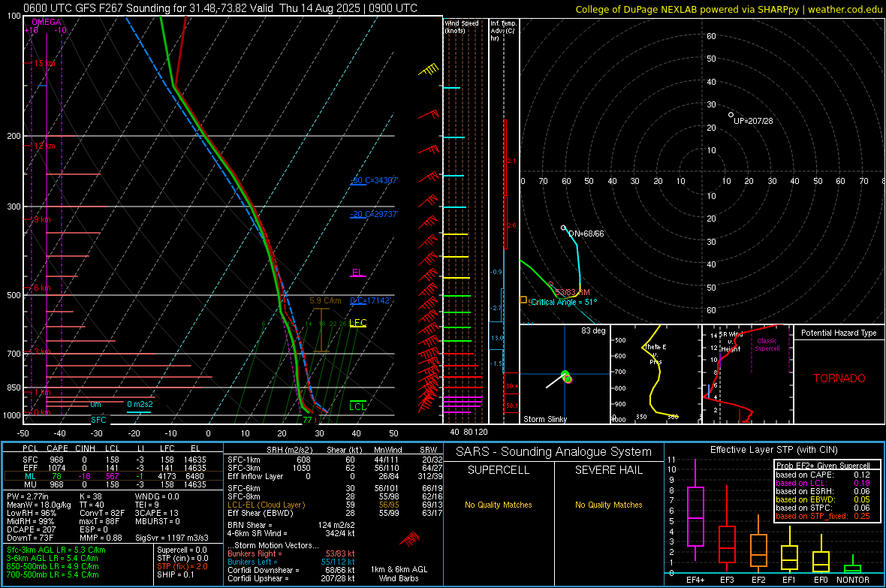886x588 pixels.
Task: Click the 83 deg value in the Storm Slinky panel
Action: (593, 330)
